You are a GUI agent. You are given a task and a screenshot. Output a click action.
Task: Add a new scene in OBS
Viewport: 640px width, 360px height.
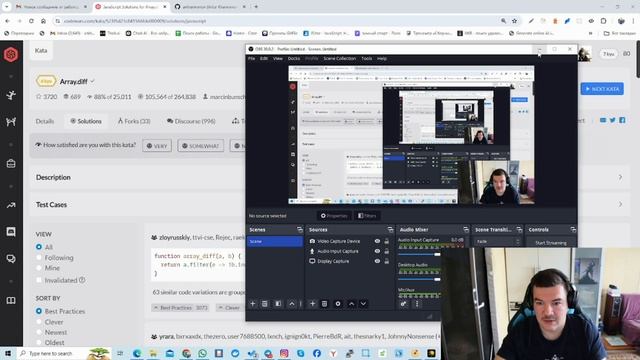click(252, 304)
